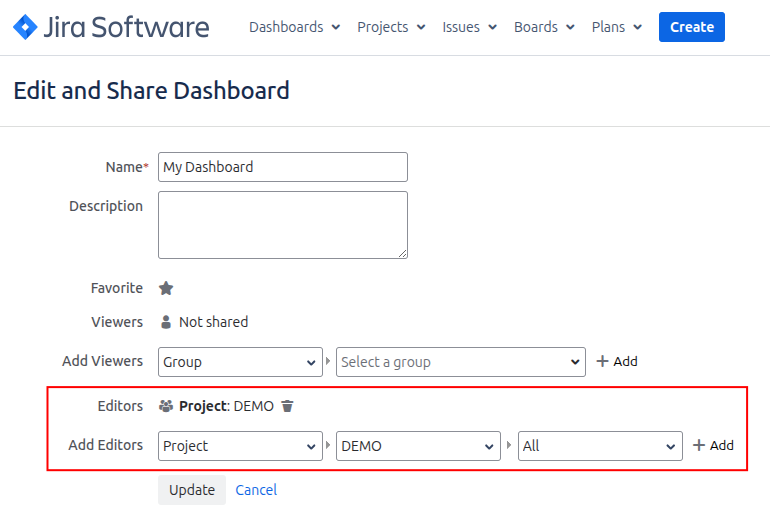Open the Select a group dropdown

tap(461, 362)
